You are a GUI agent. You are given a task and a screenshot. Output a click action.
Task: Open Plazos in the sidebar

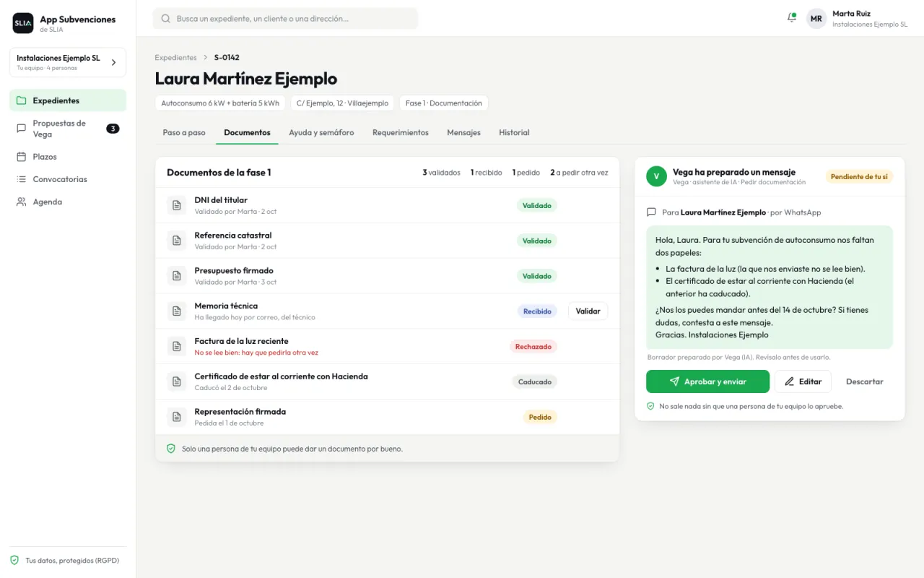68,157
